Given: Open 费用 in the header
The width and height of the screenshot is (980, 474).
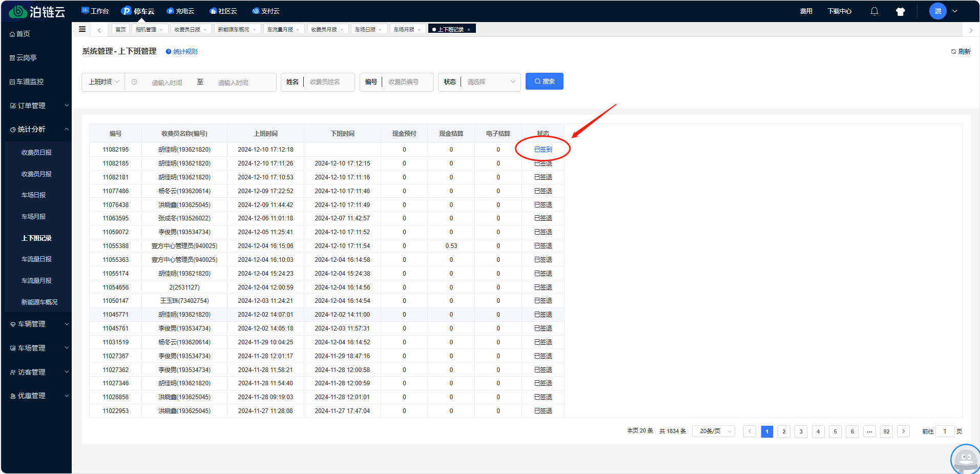Looking at the screenshot, I should (x=806, y=11).
